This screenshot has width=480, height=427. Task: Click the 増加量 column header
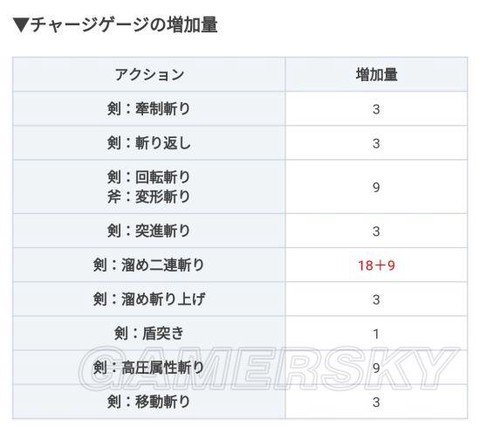pos(376,74)
